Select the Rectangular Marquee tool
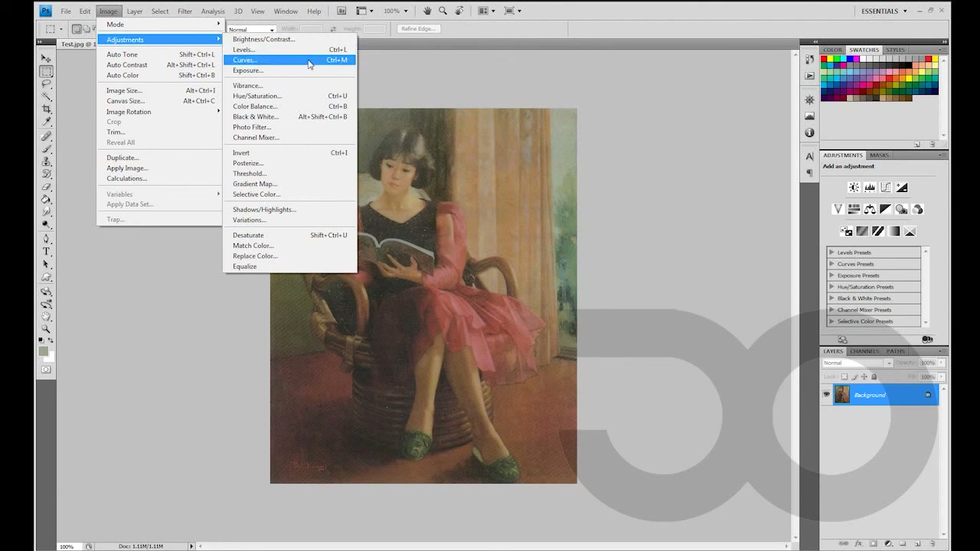The height and width of the screenshot is (551, 980). 46,71
